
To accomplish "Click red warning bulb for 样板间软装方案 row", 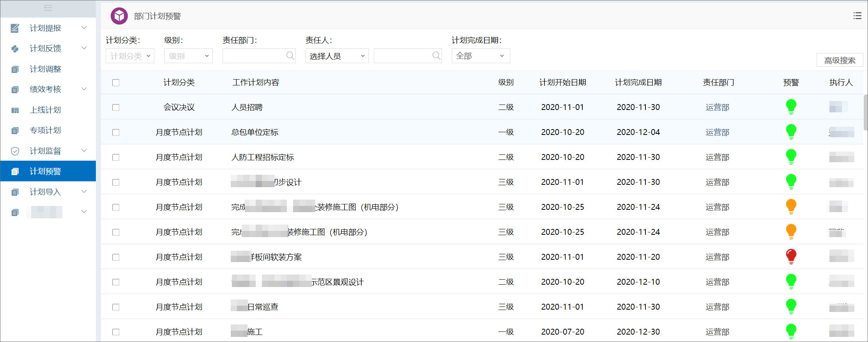I will pos(791,257).
